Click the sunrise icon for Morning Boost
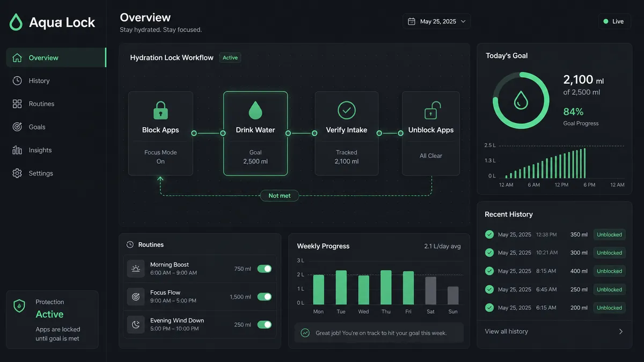This screenshot has width=644, height=362. pos(136,269)
